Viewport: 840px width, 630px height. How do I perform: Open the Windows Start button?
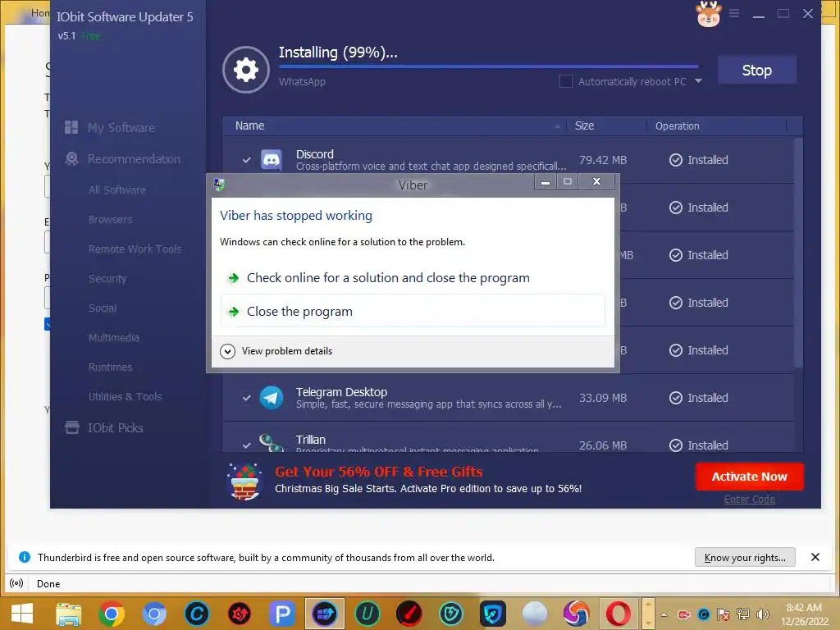coord(22,614)
